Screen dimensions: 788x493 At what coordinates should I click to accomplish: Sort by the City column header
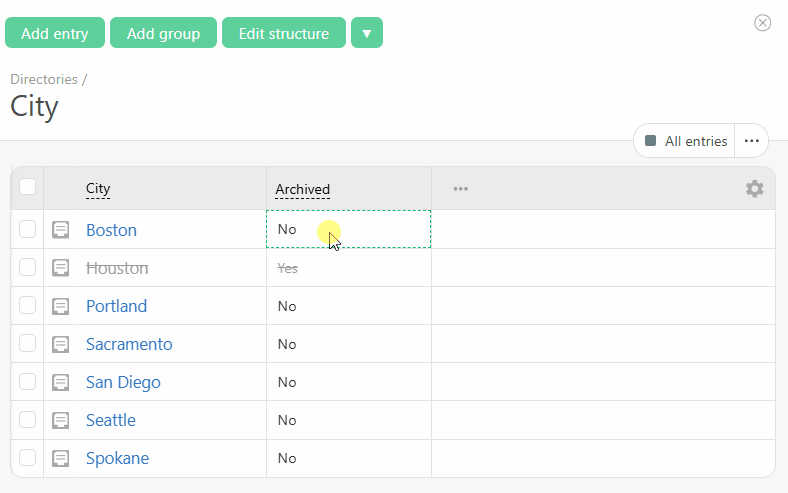click(98, 189)
